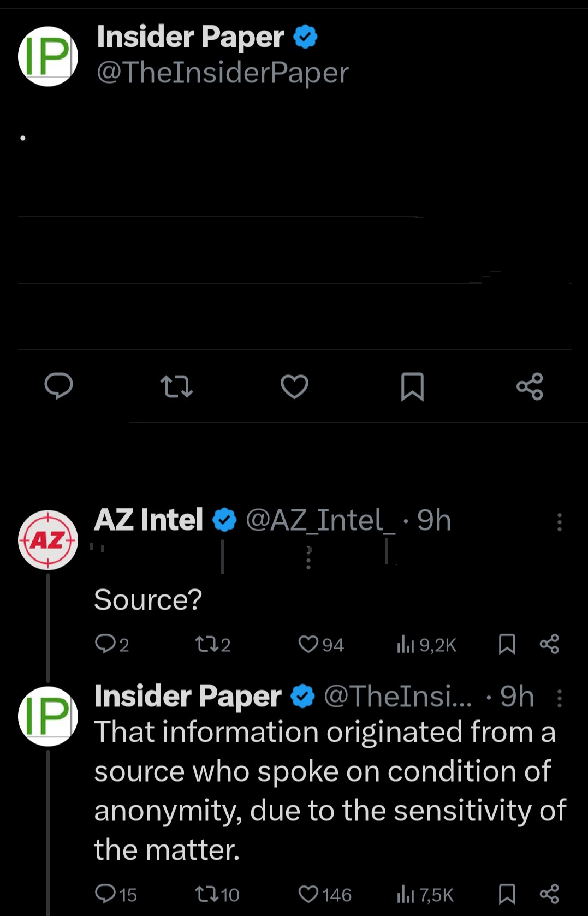Repost the main Insider Paper post
The height and width of the screenshot is (916, 588).
(x=176, y=386)
